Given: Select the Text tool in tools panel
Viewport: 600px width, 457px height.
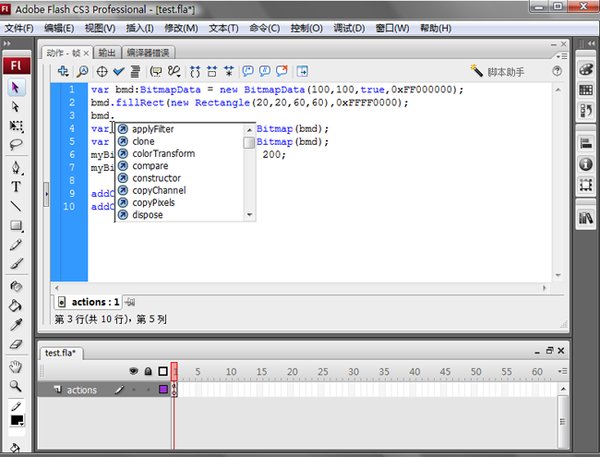Looking at the screenshot, I should tap(16, 186).
